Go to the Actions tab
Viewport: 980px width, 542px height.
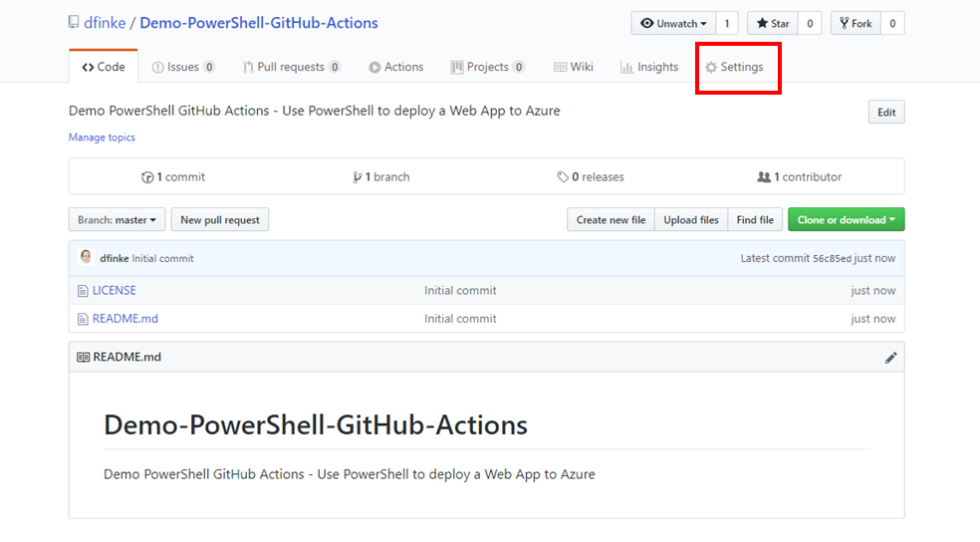point(396,67)
